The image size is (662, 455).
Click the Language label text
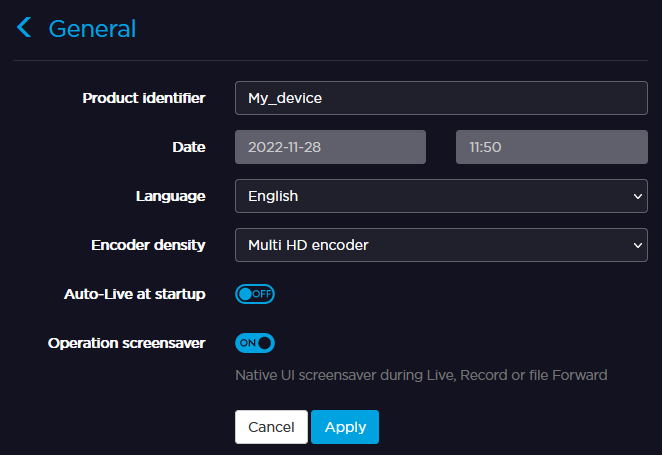[171, 196]
